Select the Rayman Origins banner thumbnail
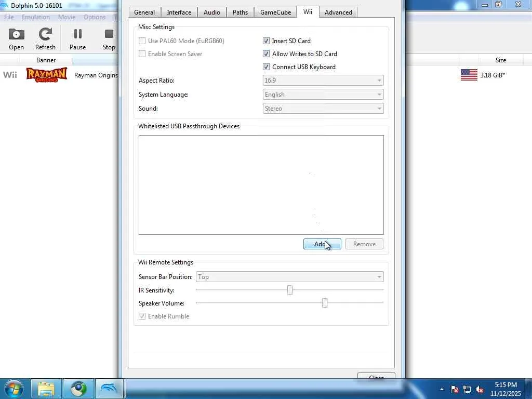This screenshot has width=532, height=399. tap(46, 75)
